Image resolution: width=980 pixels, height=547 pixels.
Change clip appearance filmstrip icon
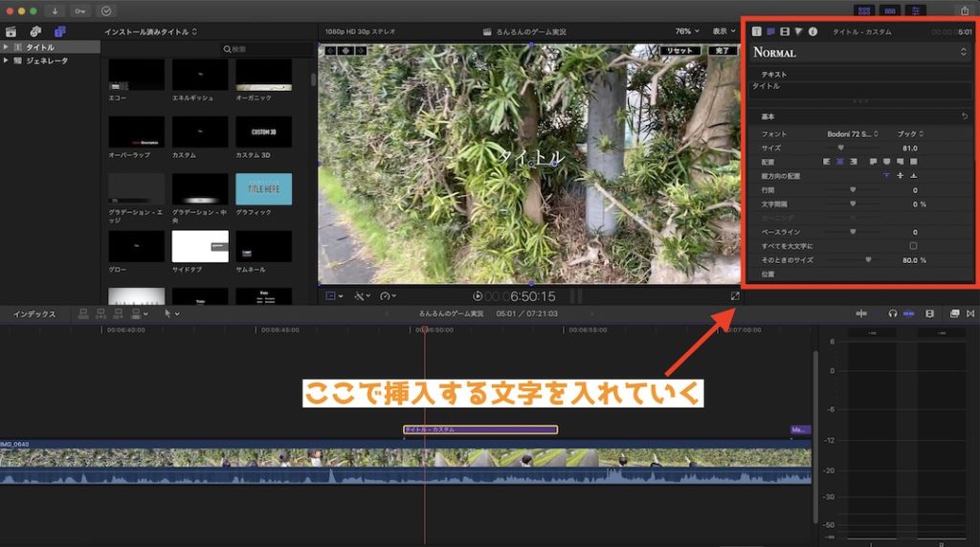coord(929,314)
